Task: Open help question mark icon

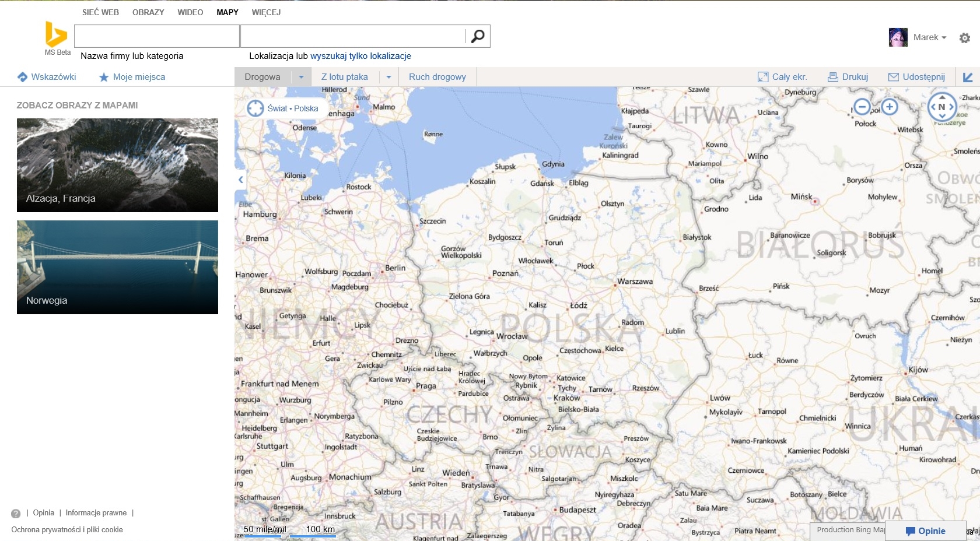Action: pyautogui.click(x=16, y=514)
